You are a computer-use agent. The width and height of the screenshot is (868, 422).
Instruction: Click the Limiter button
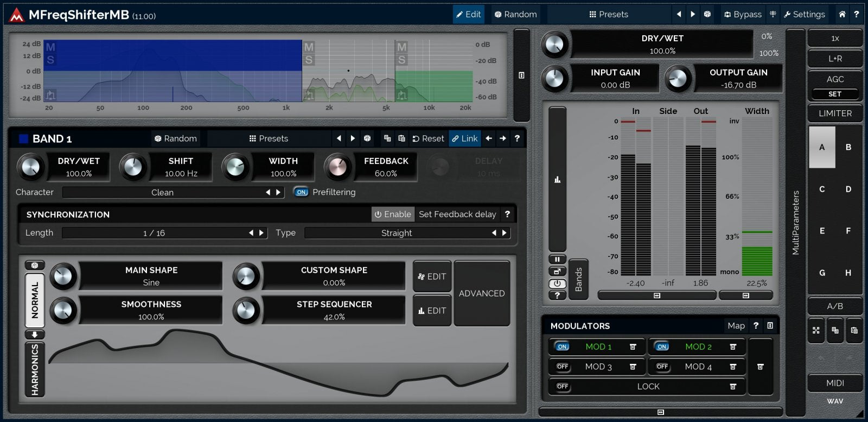[835, 114]
